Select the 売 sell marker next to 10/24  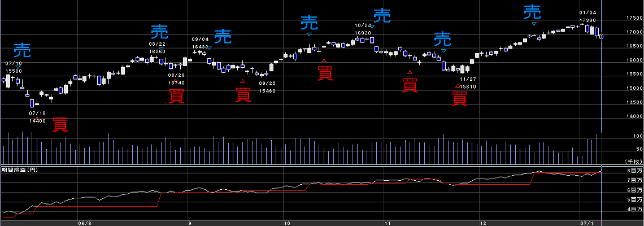[382, 15]
